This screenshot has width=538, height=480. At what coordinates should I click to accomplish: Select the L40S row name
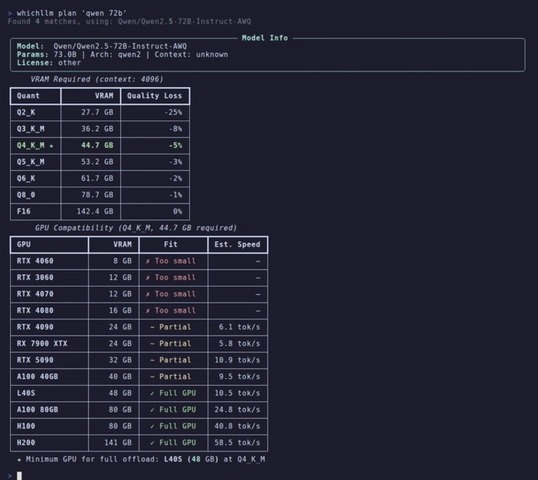click(26, 393)
